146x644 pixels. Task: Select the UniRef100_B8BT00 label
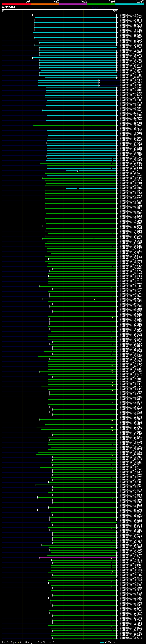tap(131, 125)
